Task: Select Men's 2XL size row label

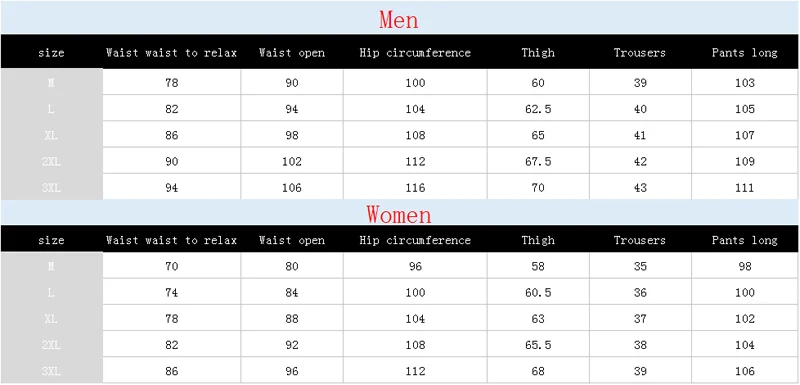Action: 51,162
